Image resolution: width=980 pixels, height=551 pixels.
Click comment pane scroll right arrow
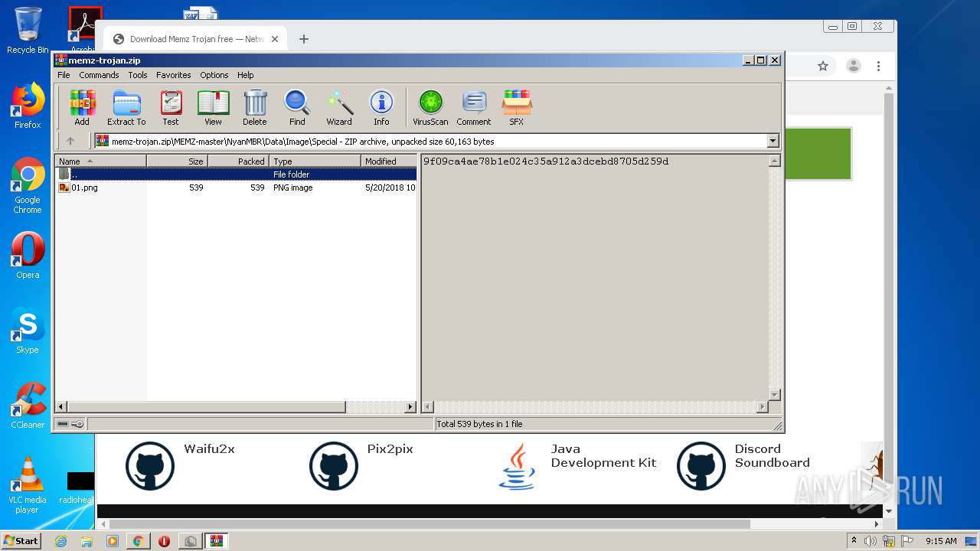pos(762,407)
